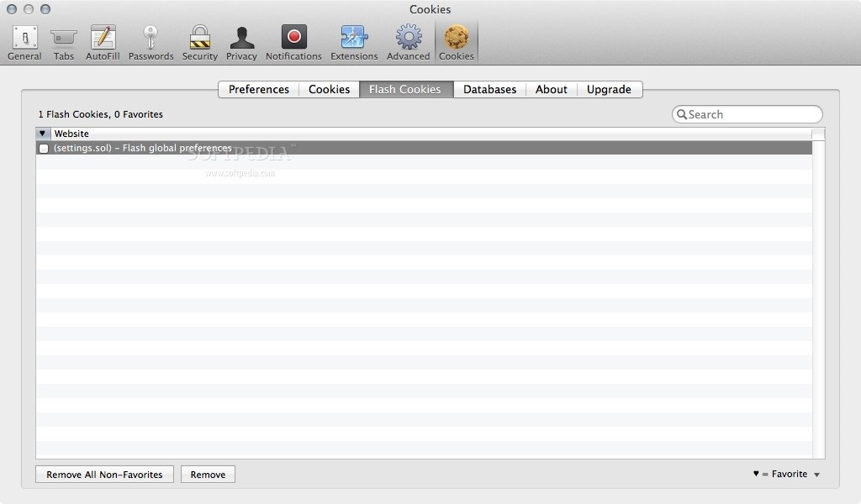Screen dimensions: 861x504
Task: Switch to the Flash Cookies tab
Action: coord(405,89)
